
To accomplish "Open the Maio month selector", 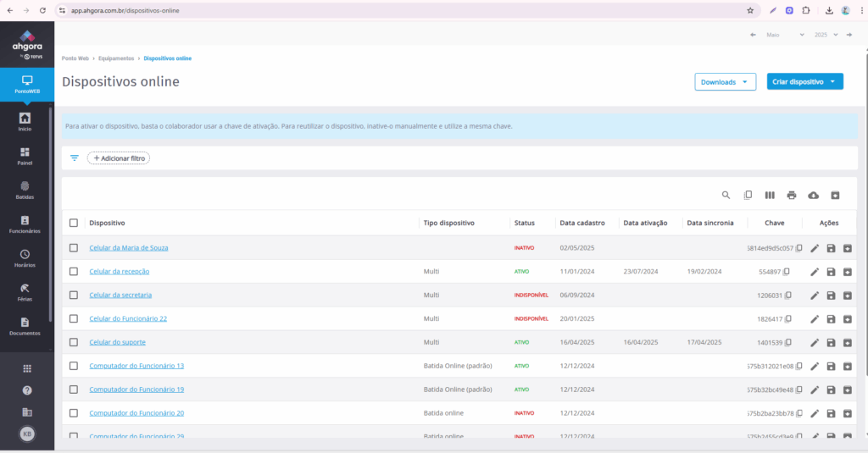I will [785, 35].
